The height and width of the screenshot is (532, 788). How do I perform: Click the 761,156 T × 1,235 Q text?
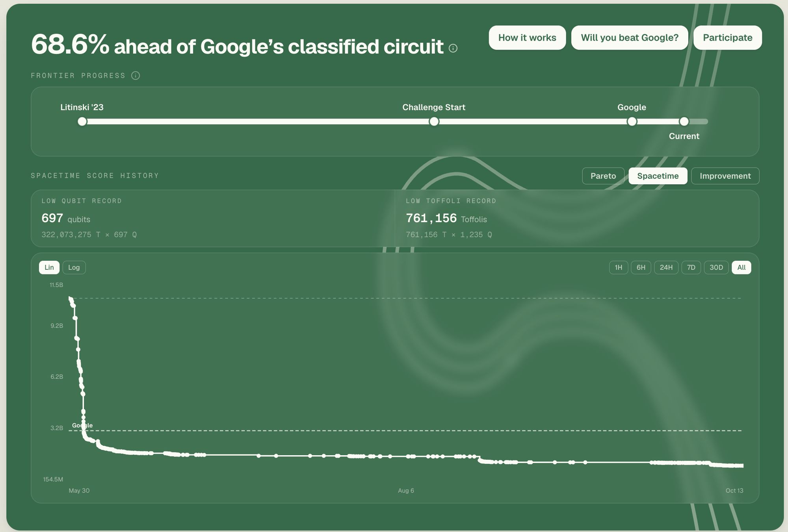(x=449, y=235)
